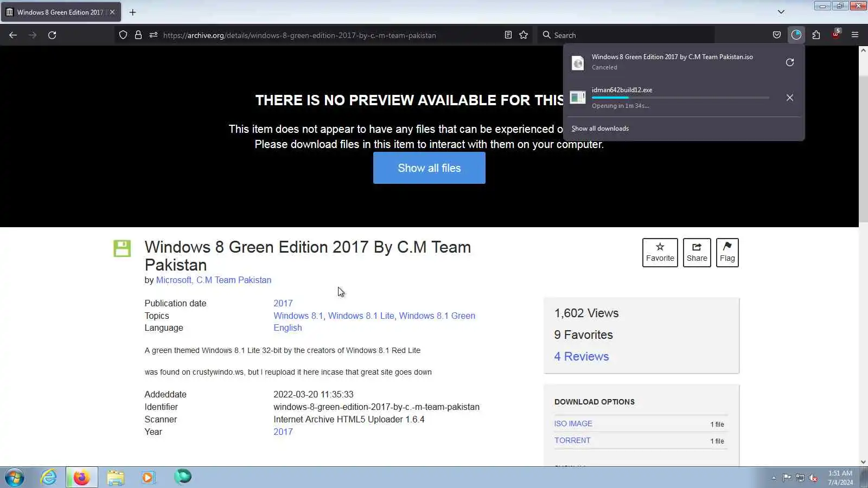
Task: Reload the current page
Action: coord(52,35)
